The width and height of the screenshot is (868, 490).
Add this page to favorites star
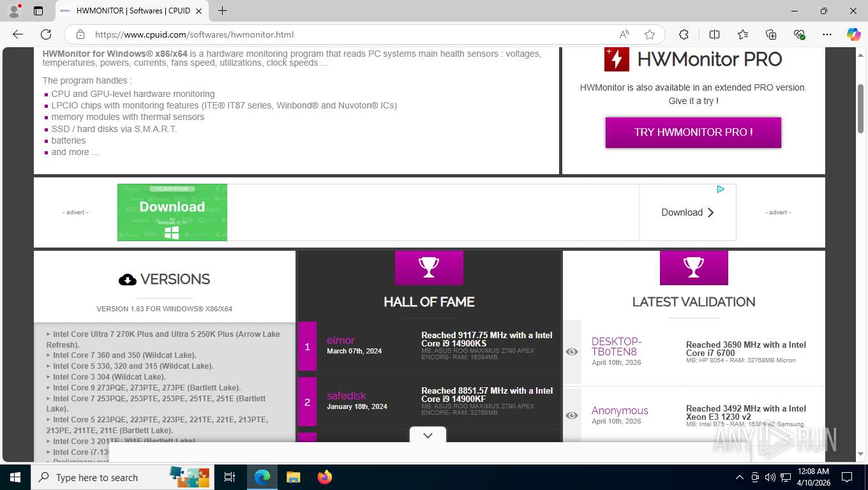pos(650,34)
